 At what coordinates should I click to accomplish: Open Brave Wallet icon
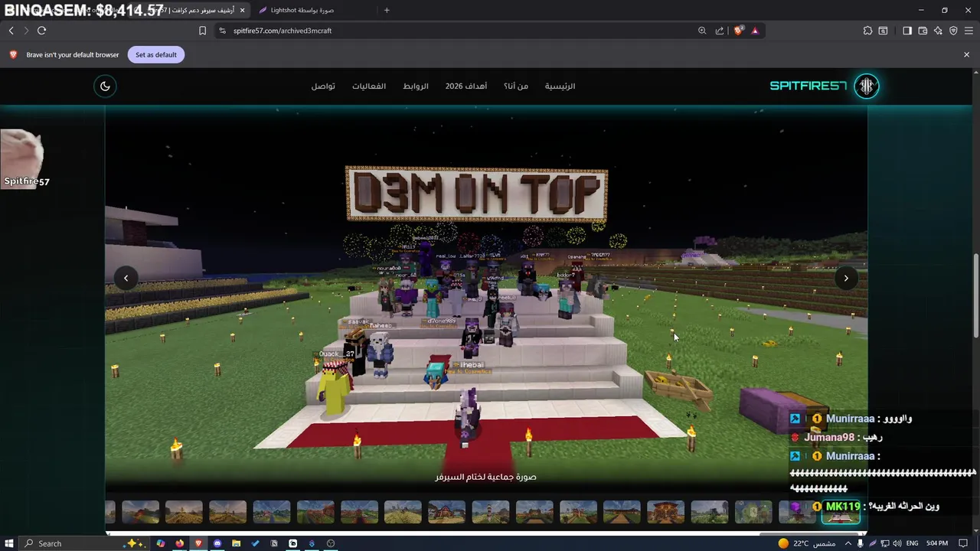coord(923,31)
